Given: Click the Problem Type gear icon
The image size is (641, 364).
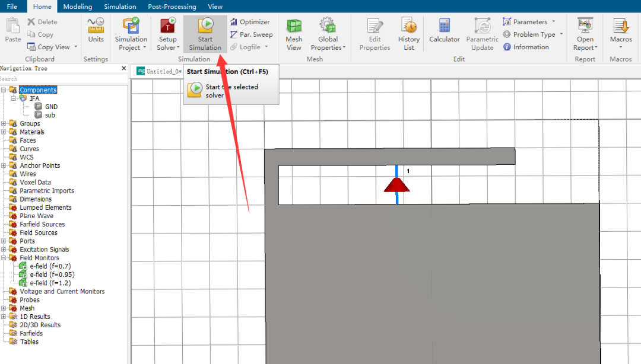Looking at the screenshot, I should click(507, 34).
